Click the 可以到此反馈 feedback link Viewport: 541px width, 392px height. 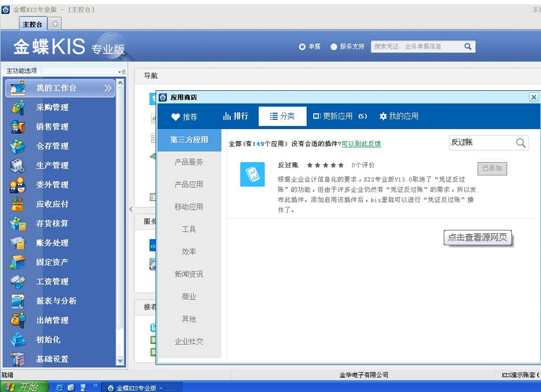click(x=361, y=144)
